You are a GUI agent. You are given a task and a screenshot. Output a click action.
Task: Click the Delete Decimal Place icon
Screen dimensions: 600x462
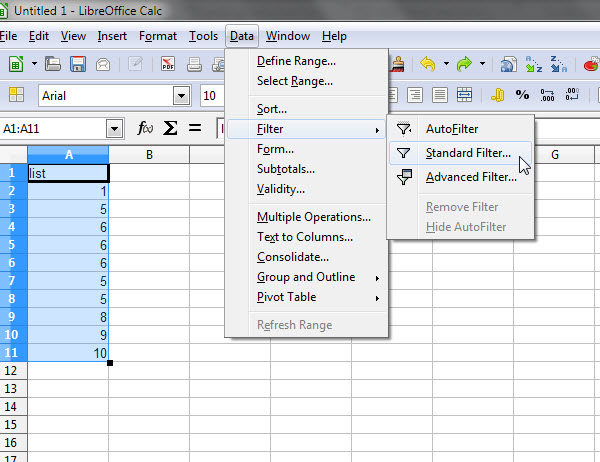coord(572,95)
